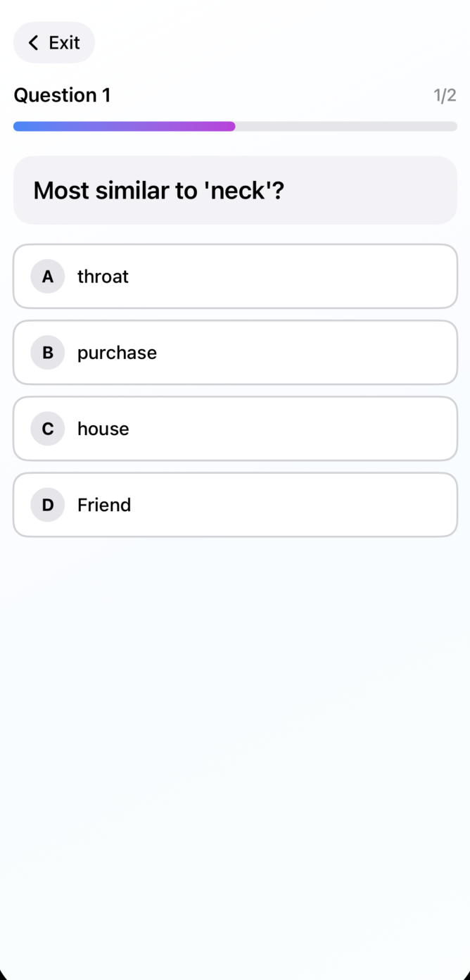Choose the 'purchase' answer text
This screenshot has width=470, height=980.
click(117, 353)
